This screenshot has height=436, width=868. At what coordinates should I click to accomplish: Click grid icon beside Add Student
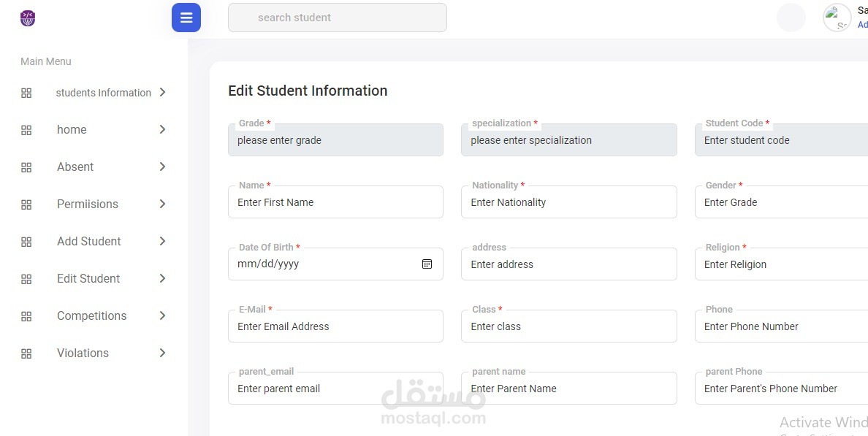[26, 242]
